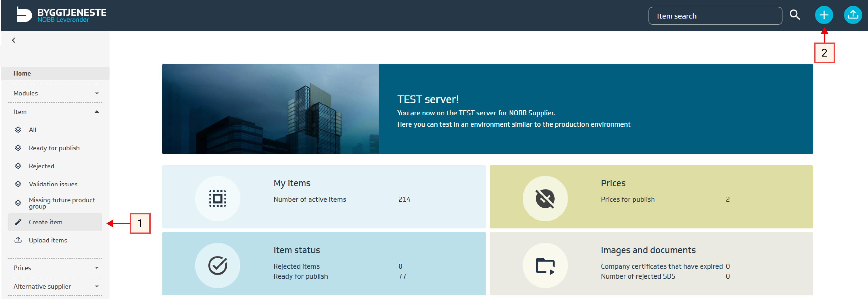Open Validation issues list
The height and width of the screenshot is (299, 868).
[53, 184]
